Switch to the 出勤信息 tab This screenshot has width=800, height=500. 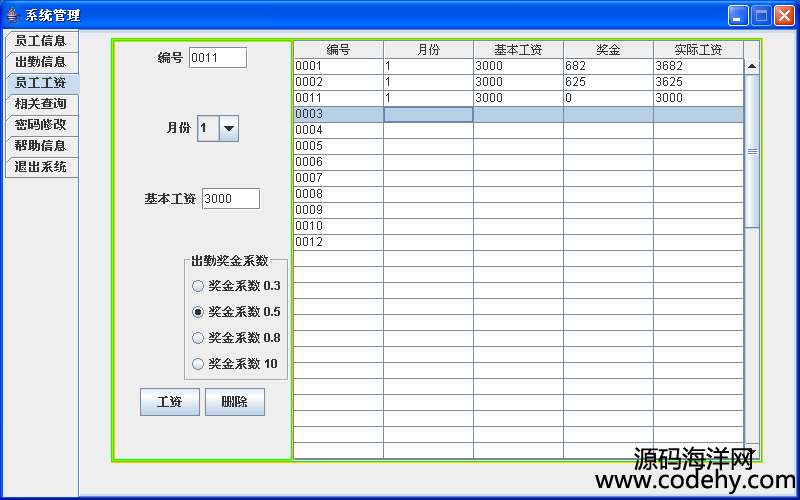(x=41, y=62)
